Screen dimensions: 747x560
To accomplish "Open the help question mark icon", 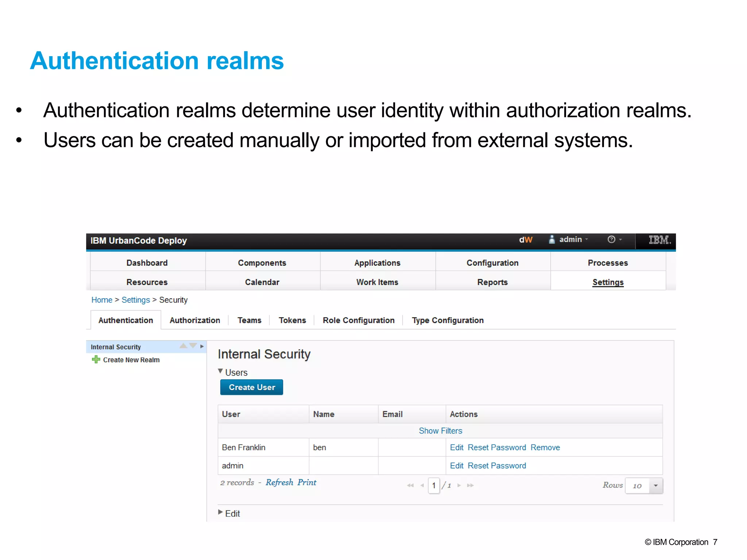I will pos(611,239).
